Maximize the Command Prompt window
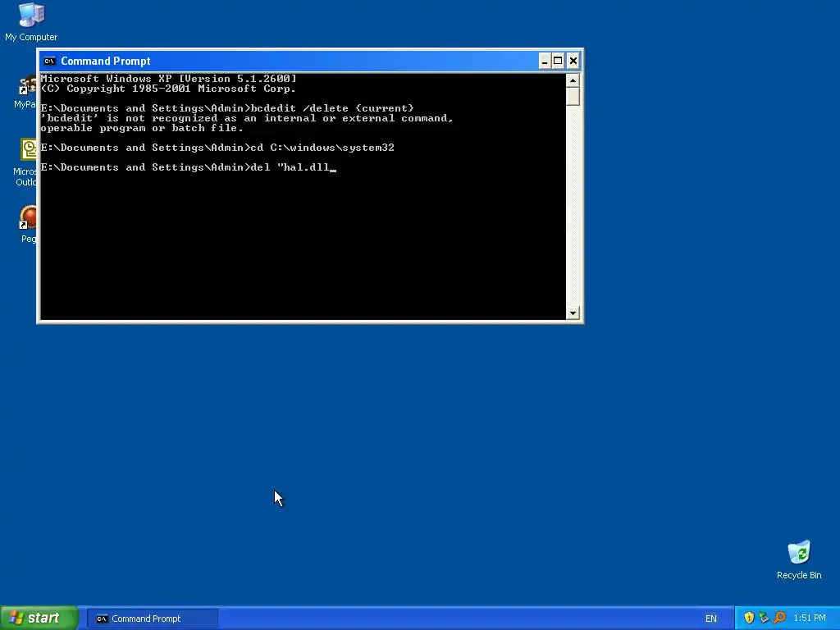The height and width of the screenshot is (630, 840). point(558,61)
